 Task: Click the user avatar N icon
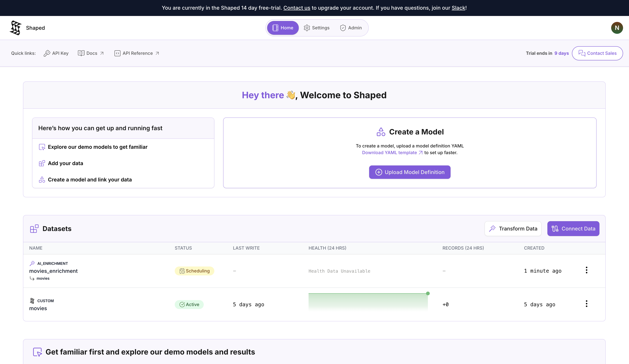pos(617,28)
